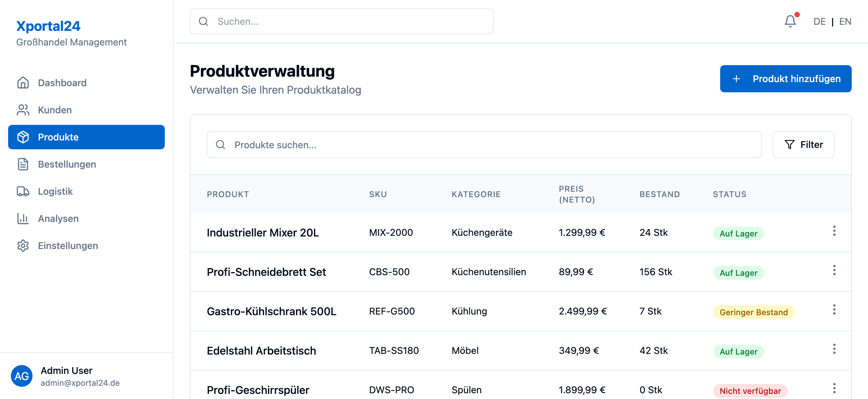Click product name Gastro-Kühlschrank 500L
Image resolution: width=868 pixels, height=399 pixels.
coord(272,311)
